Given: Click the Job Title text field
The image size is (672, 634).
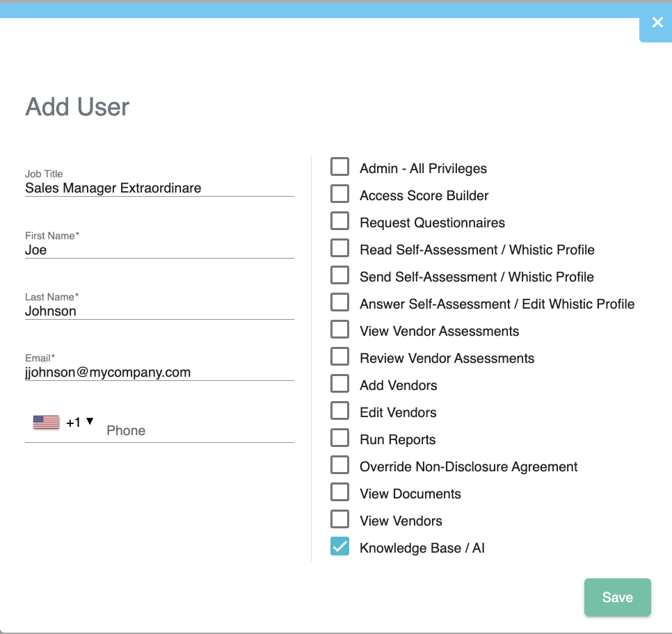Looking at the screenshot, I should tap(159, 188).
